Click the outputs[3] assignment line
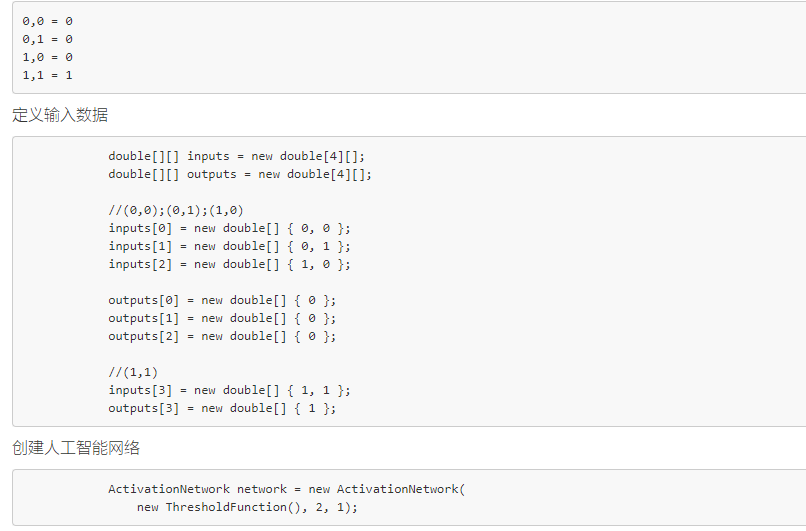The height and width of the screenshot is (531, 806). [x=222, y=408]
